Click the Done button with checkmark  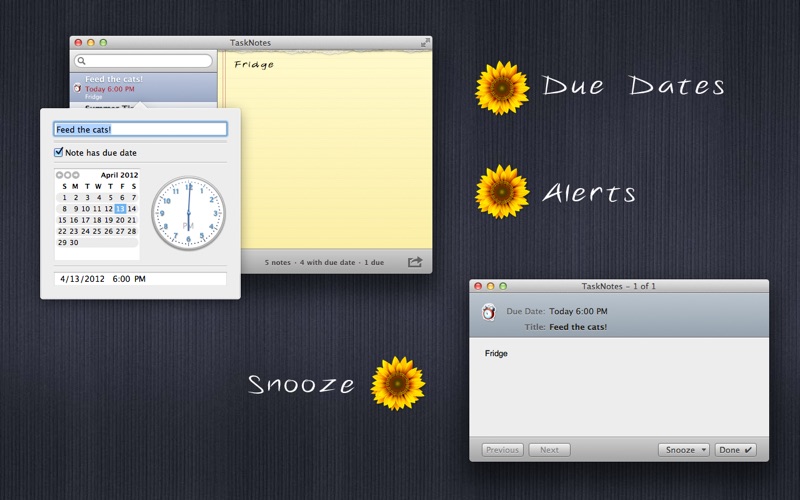click(735, 449)
